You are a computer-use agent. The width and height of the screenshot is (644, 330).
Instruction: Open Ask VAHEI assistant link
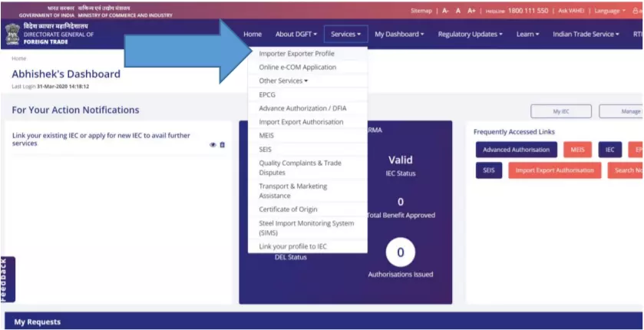tap(571, 11)
